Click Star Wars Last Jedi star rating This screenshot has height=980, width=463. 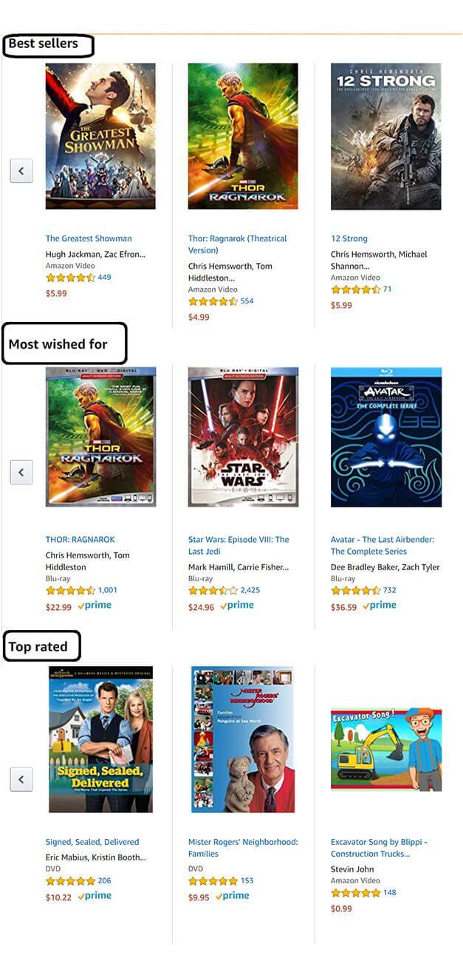[213, 590]
